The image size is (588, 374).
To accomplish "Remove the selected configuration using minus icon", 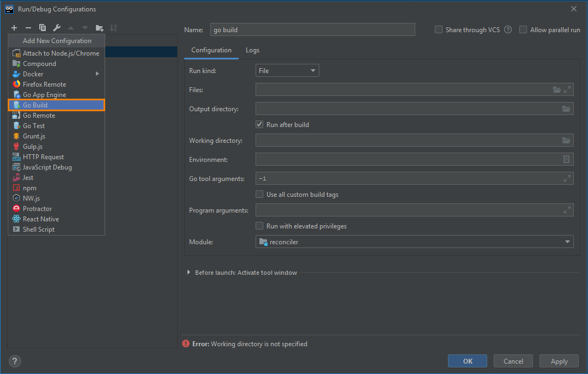I will tap(28, 28).
